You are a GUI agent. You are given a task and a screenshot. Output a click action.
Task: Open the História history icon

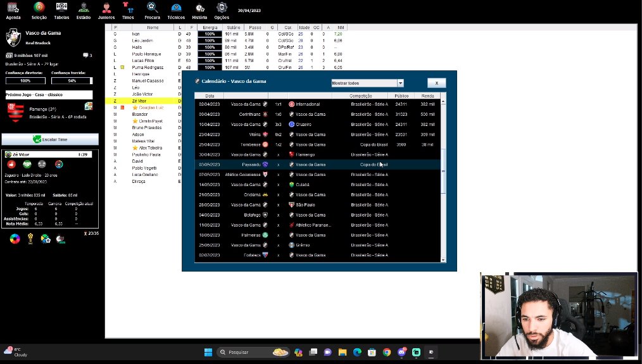tap(199, 8)
